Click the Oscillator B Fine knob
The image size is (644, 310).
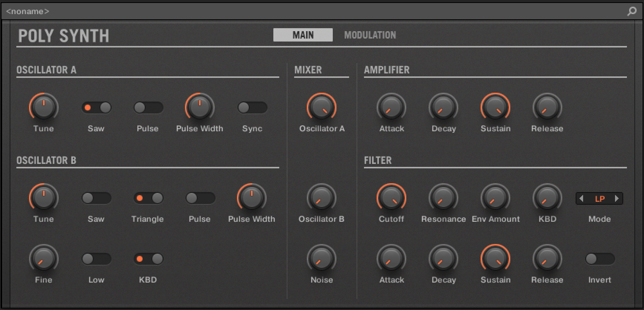44,259
